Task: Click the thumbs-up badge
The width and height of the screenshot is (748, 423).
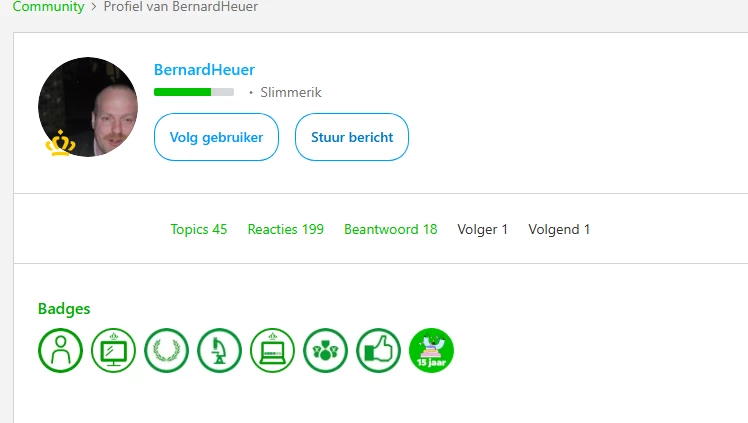Action: click(378, 351)
